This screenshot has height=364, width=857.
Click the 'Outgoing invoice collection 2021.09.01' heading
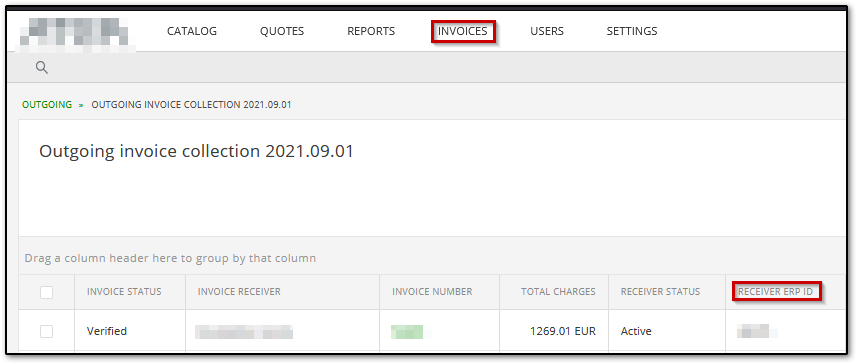[196, 151]
